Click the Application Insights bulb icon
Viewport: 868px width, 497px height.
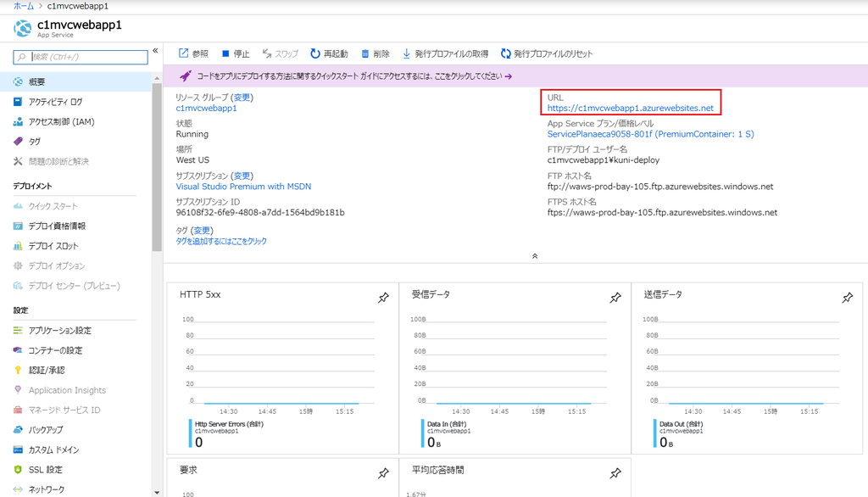pos(18,390)
